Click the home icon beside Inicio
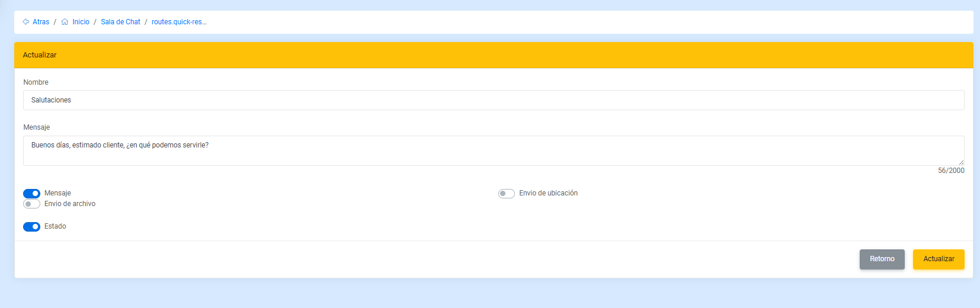This screenshot has width=980, height=308. tap(65, 22)
